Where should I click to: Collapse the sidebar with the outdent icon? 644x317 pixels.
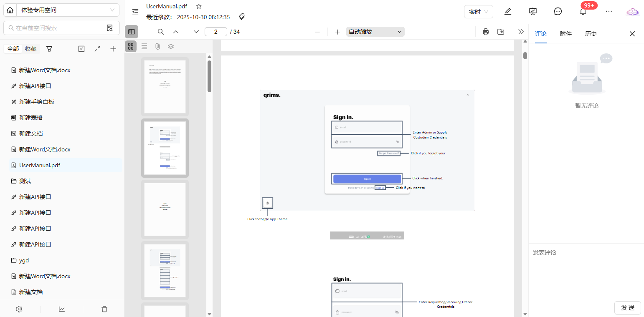tap(135, 12)
